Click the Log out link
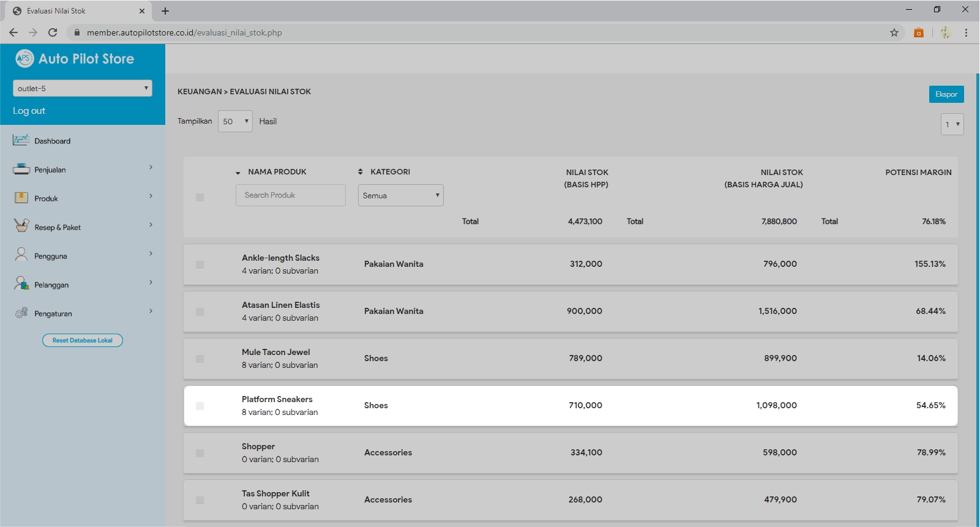Viewport: 980px width, 527px height. pyautogui.click(x=29, y=111)
